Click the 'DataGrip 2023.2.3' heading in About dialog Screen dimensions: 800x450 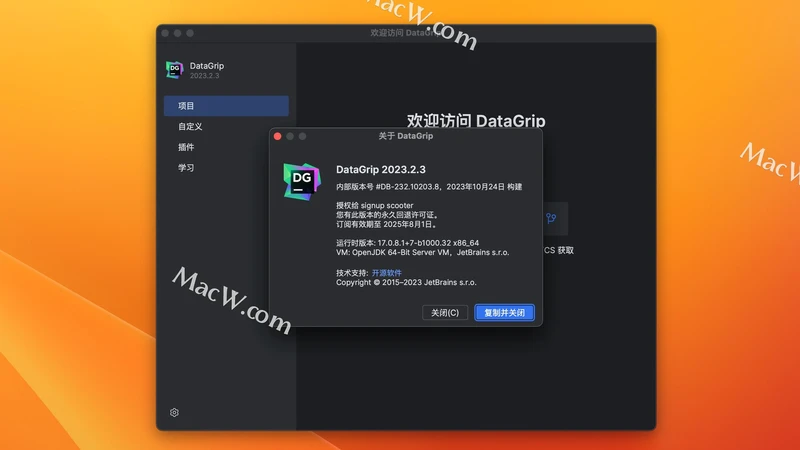point(381,169)
